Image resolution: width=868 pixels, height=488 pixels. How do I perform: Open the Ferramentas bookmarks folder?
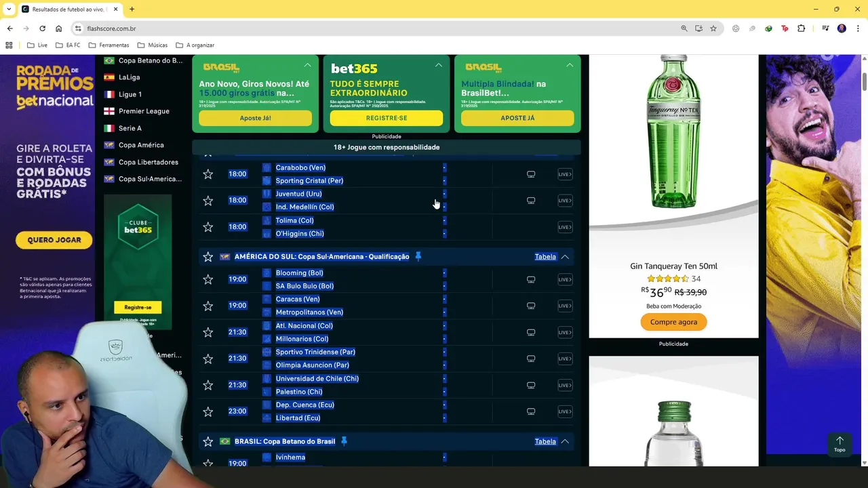[x=108, y=45]
